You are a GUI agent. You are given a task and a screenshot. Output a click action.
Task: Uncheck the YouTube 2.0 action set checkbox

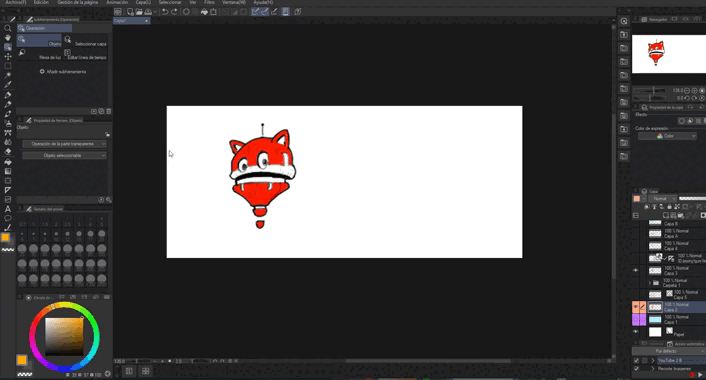tap(636, 361)
